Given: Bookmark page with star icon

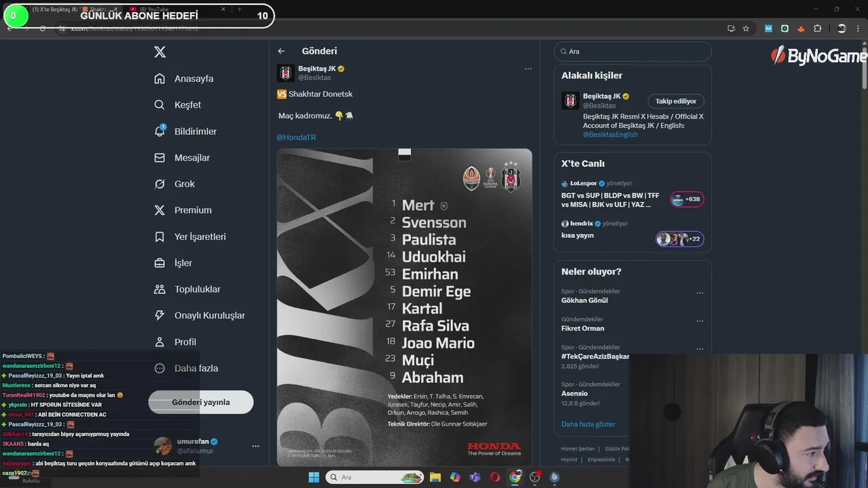Looking at the screenshot, I should click(x=746, y=28).
